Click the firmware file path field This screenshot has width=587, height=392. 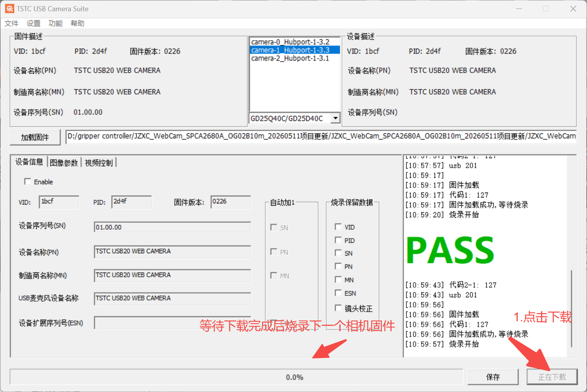click(321, 136)
